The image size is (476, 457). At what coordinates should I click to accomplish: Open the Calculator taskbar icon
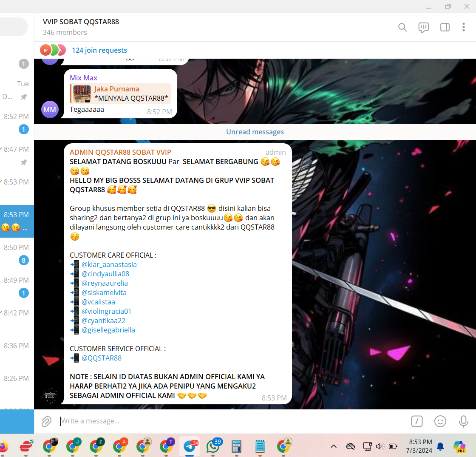[x=236, y=446]
